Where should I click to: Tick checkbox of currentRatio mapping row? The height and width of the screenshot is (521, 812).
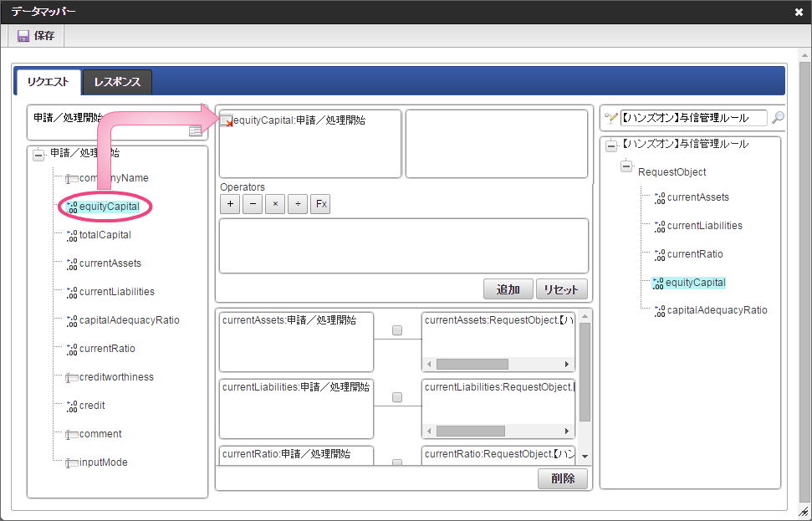pyautogui.click(x=397, y=462)
